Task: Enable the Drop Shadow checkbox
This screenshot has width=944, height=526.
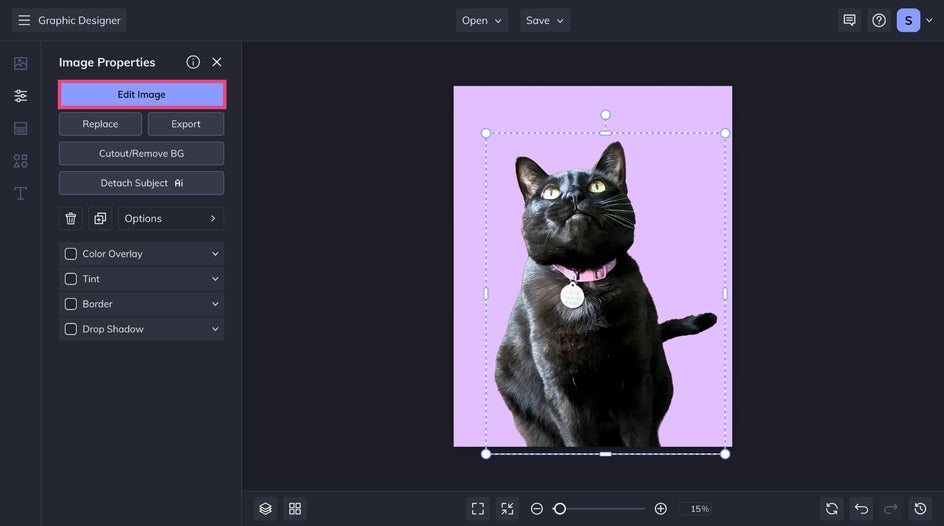Action: 70,329
